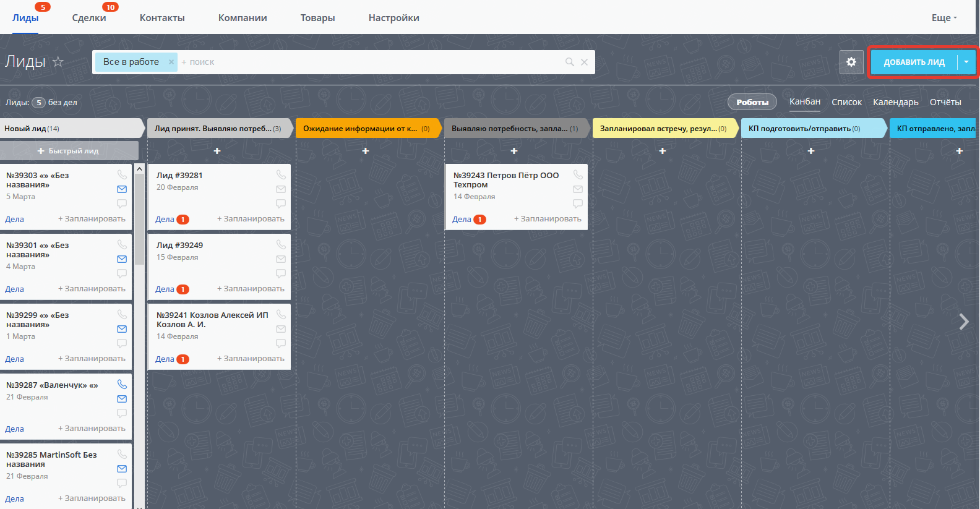Open the Контакты tab
Screen dimensions: 980x509
coord(162,18)
